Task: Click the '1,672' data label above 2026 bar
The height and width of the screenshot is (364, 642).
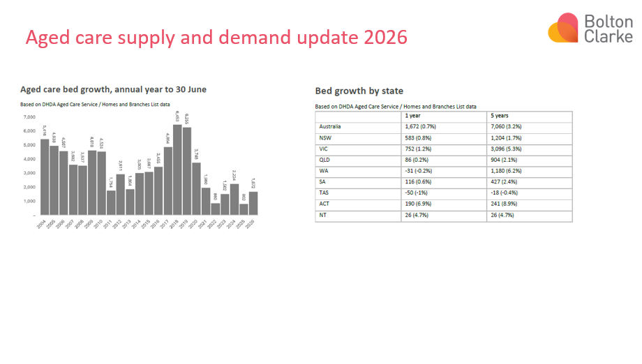Action: (253, 183)
